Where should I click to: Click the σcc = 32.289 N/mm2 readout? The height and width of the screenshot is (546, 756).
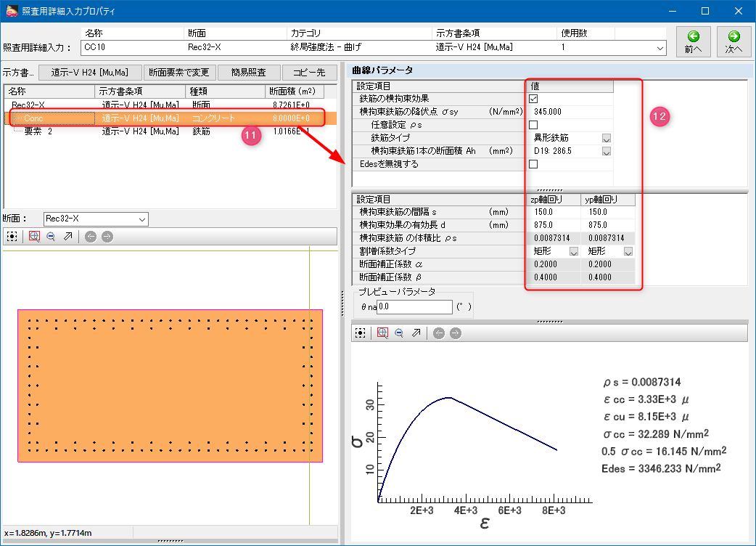click(656, 434)
